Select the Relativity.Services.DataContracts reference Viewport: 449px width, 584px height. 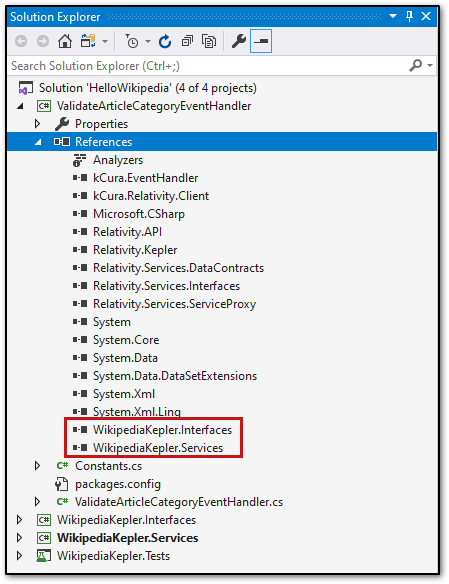pos(178,268)
